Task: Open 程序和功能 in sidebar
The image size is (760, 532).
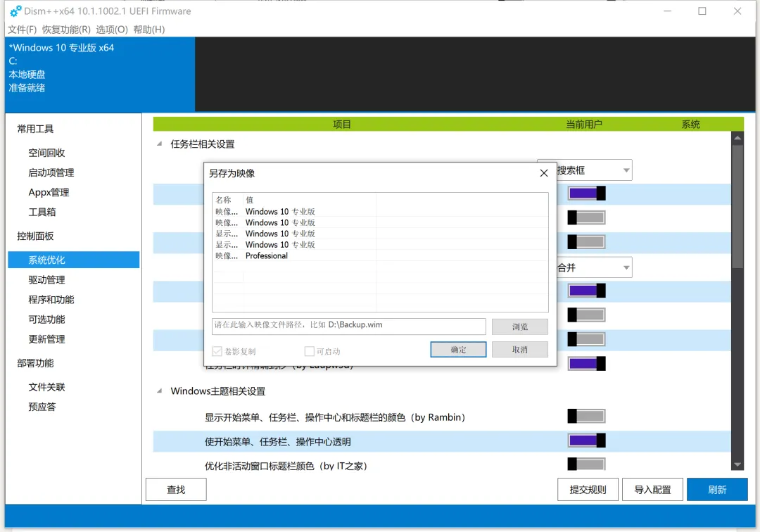Action: point(51,300)
